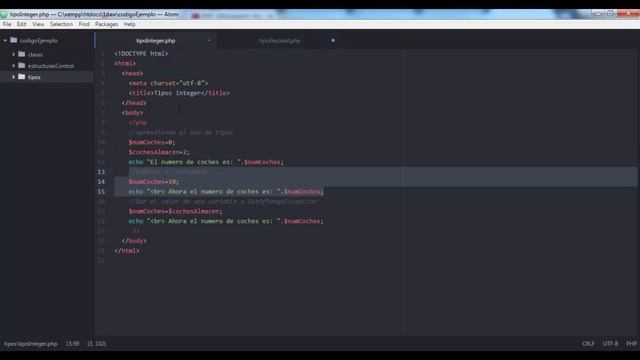Click the tipos folder icon
The height and width of the screenshot is (360, 640).
22,76
